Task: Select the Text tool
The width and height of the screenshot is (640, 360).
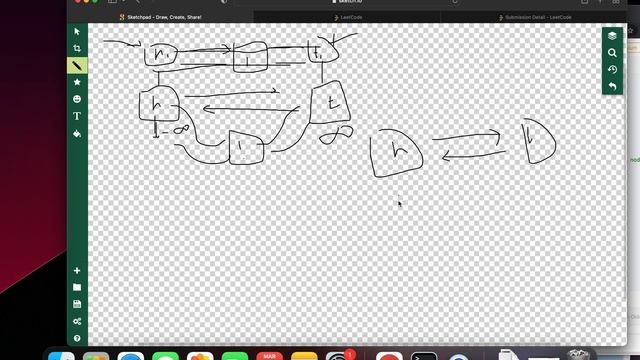Action: pyautogui.click(x=77, y=116)
